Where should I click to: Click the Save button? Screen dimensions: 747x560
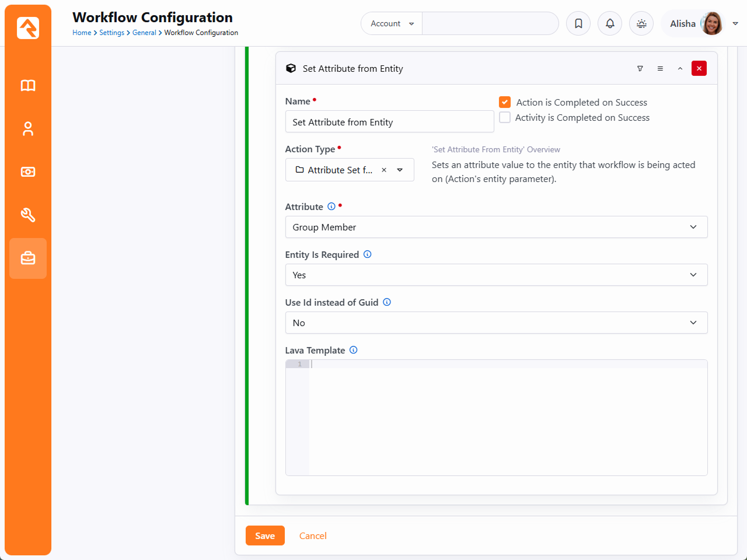[265, 535]
